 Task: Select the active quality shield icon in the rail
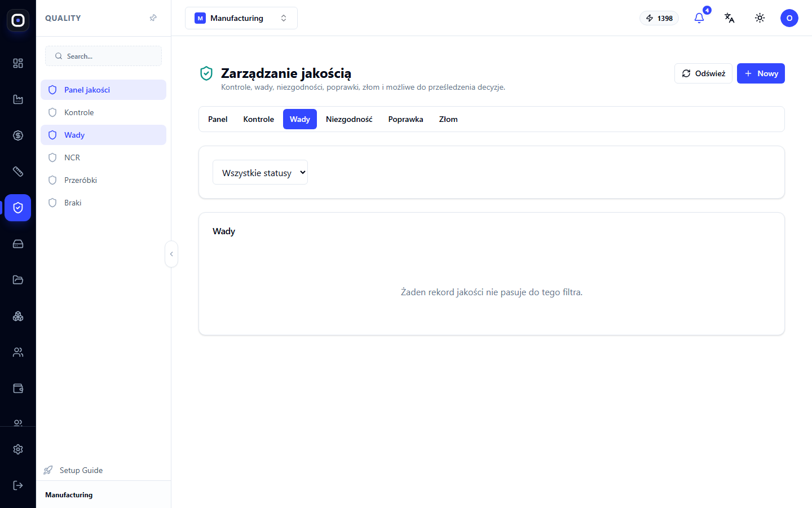18,208
